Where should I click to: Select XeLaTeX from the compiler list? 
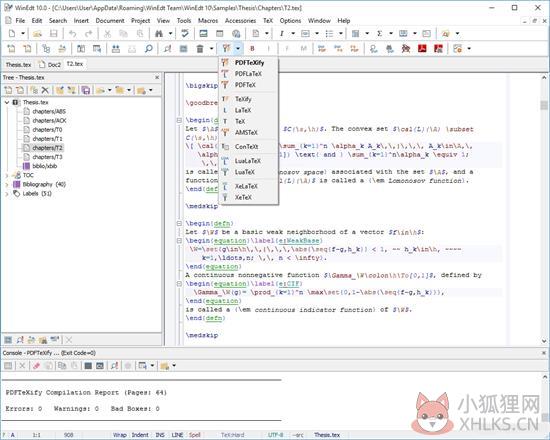pos(246,186)
